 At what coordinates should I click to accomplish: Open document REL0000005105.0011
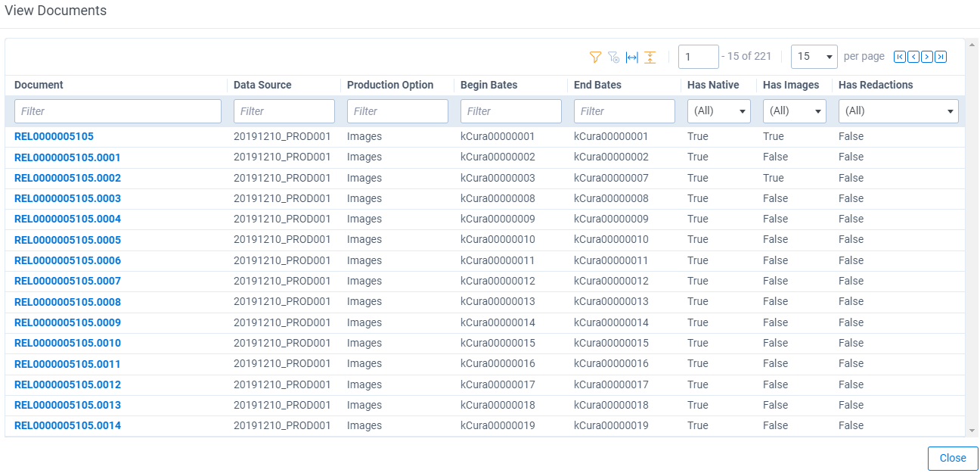(x=67, y=364)
